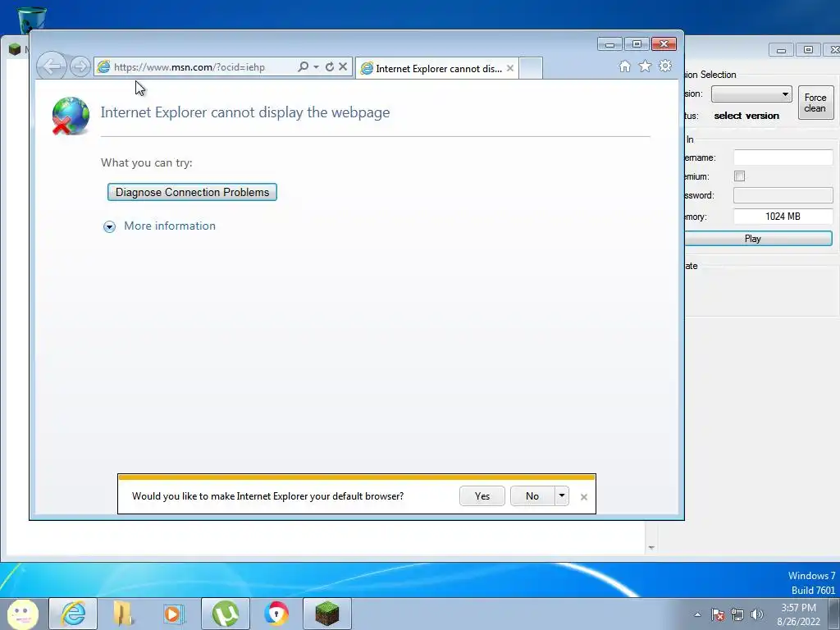Open Favorites star icon
This screenshot has width=840, height=630.
[645, 66]
